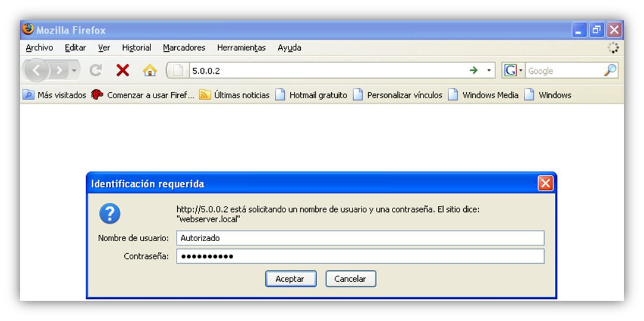The width and height of the screenshot is (644, 321).
Task: Click the Back navigation arrow
Action: point(36,71)
